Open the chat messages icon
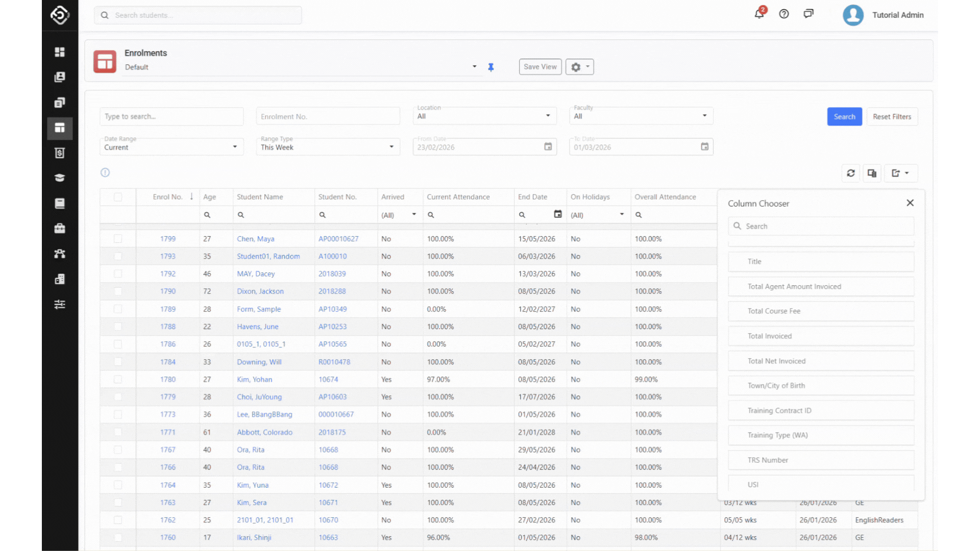980x551 pixels. pyautogui.click(x=808, y=14)
